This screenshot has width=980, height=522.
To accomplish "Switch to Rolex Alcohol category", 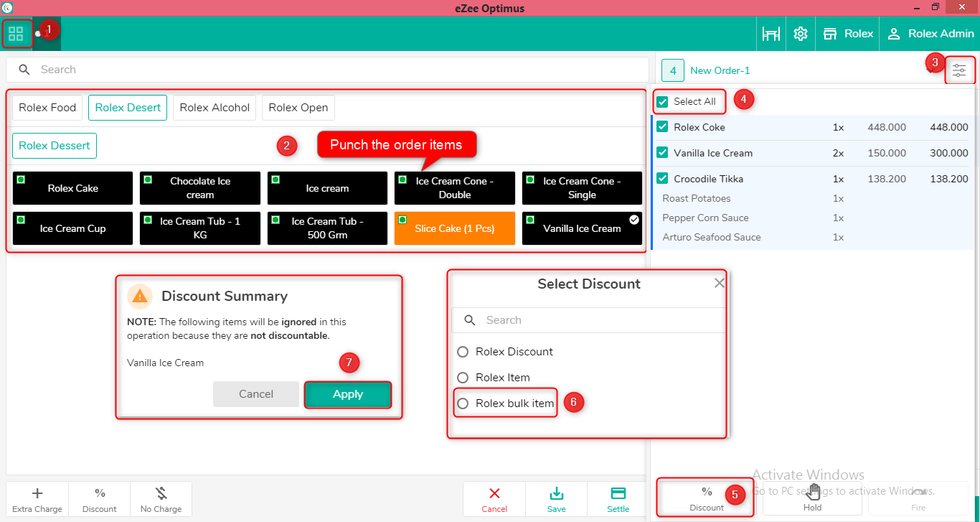I will (215, 108).
